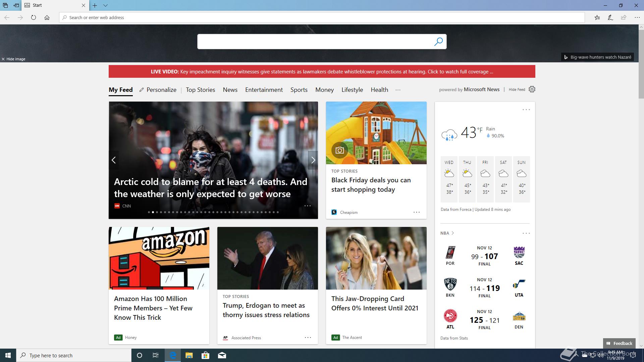Open the Windows Start menu

pyautogui.click(x=8, y=355)
